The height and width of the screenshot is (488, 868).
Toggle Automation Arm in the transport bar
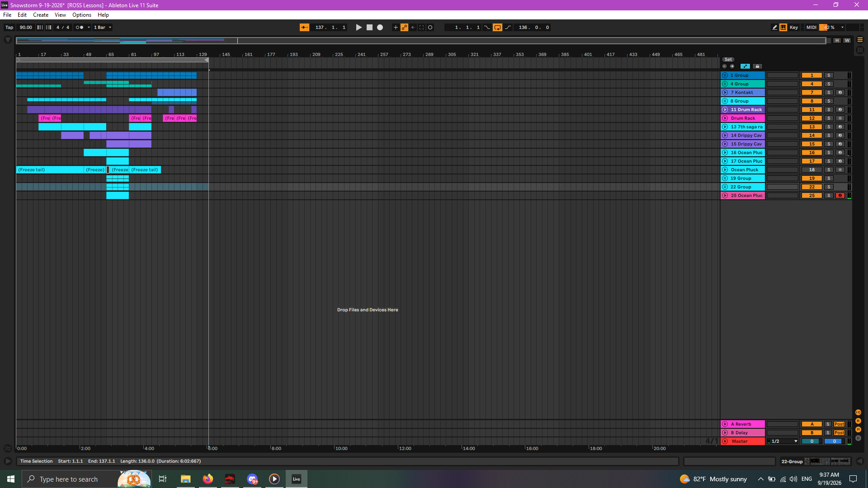405,28
